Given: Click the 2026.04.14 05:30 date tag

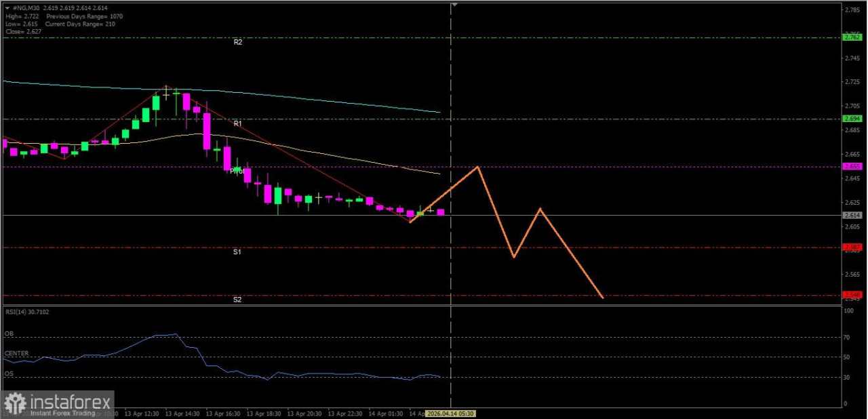Looking at the screenshot, I should 450,413.
